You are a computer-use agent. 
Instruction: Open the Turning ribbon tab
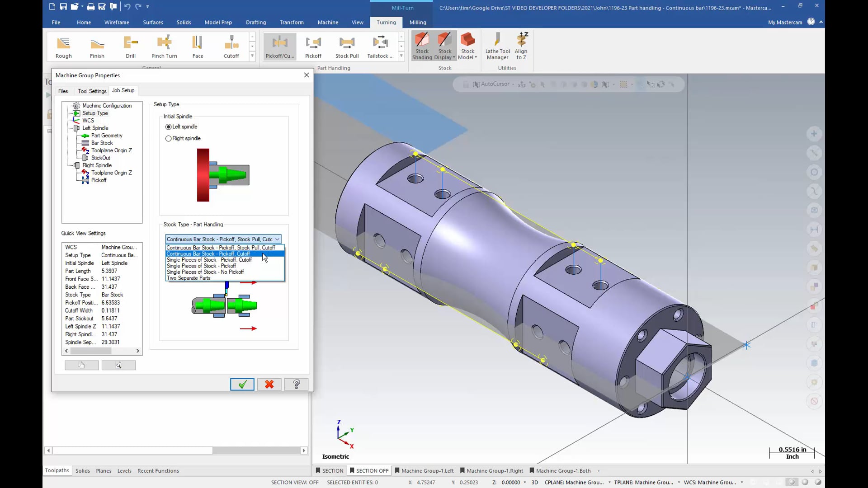tap(387, 22)
